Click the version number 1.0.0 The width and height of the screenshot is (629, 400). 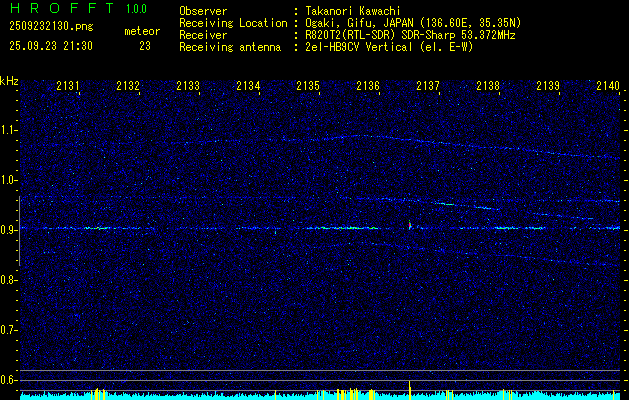135,9
